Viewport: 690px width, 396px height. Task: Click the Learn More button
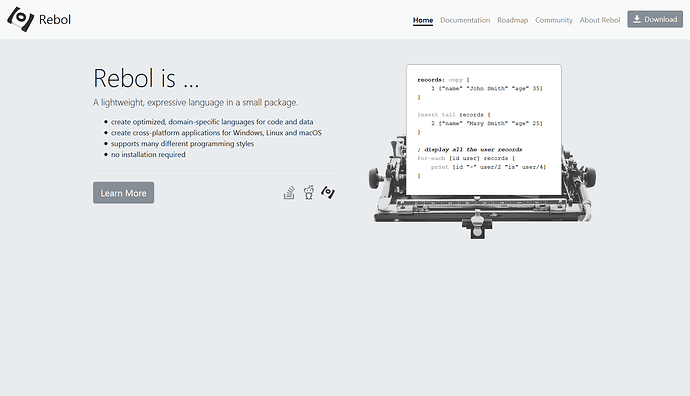pos(123,193)
